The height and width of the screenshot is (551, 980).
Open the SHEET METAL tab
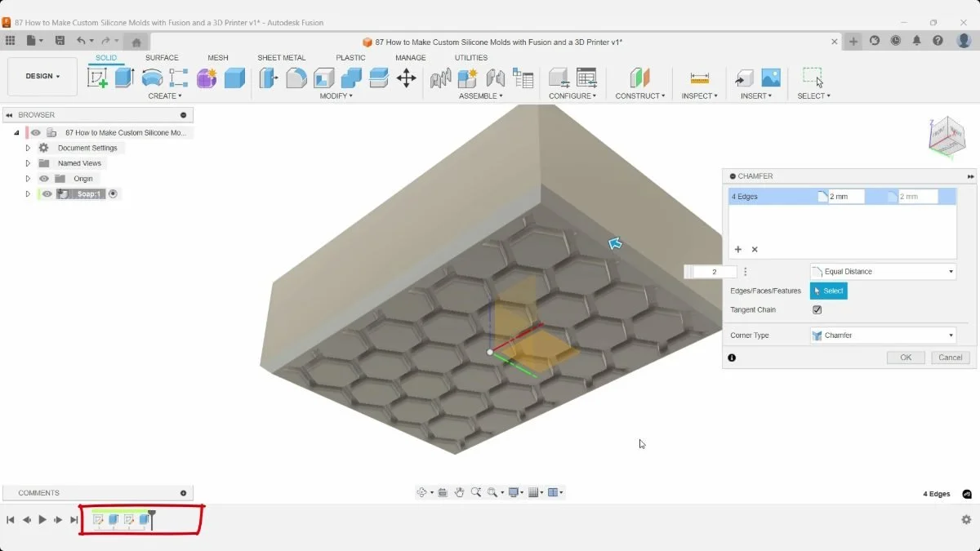click(x=281, y=58)
